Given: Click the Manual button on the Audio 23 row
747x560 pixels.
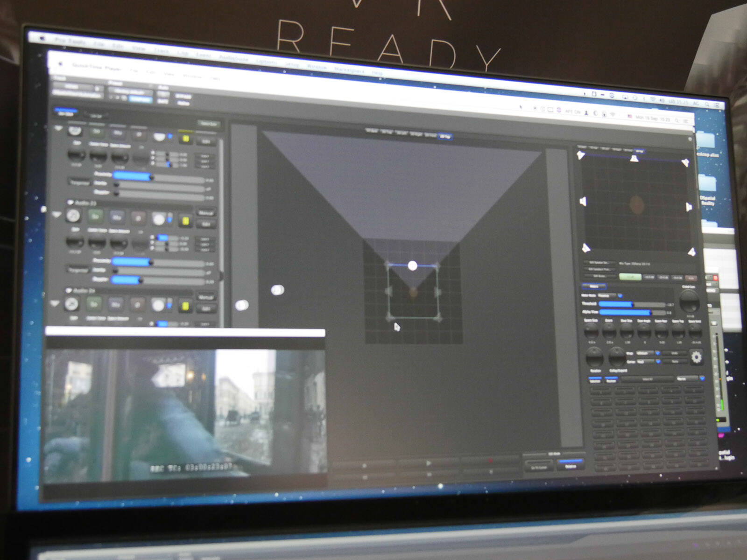Looking at the screenshot, I should click(206, 213).
